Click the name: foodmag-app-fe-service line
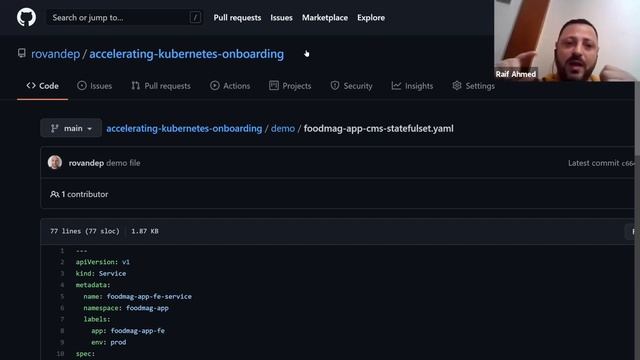640x360 pixels. (138, 296)
